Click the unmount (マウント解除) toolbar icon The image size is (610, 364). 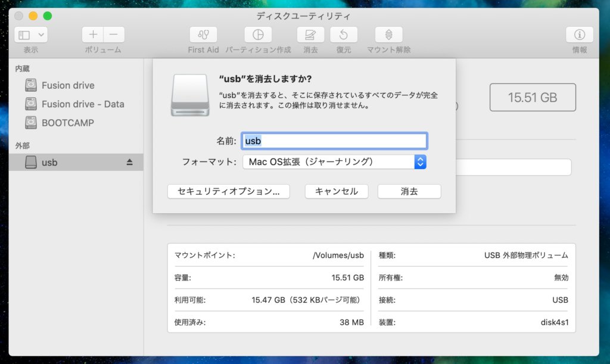388,35
